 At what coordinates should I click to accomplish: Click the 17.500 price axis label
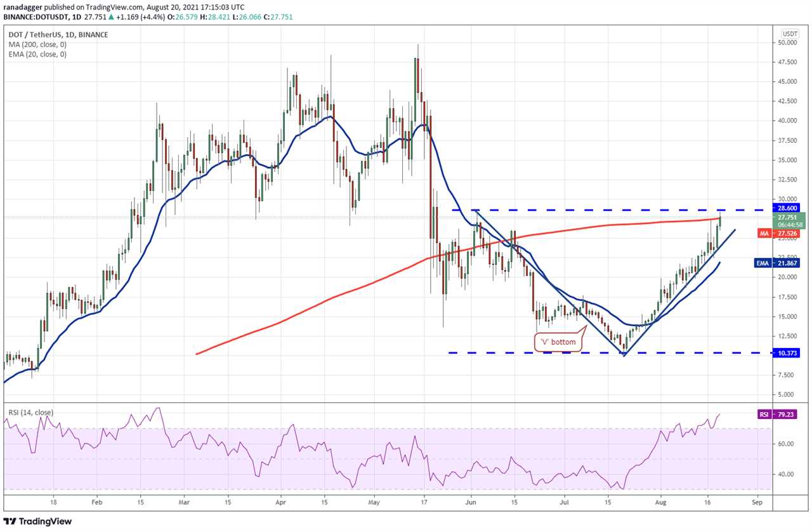point(789,297)
